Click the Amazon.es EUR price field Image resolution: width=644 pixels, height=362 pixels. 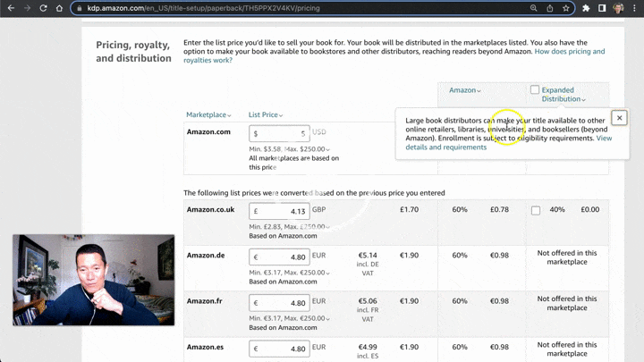[279, 349]
